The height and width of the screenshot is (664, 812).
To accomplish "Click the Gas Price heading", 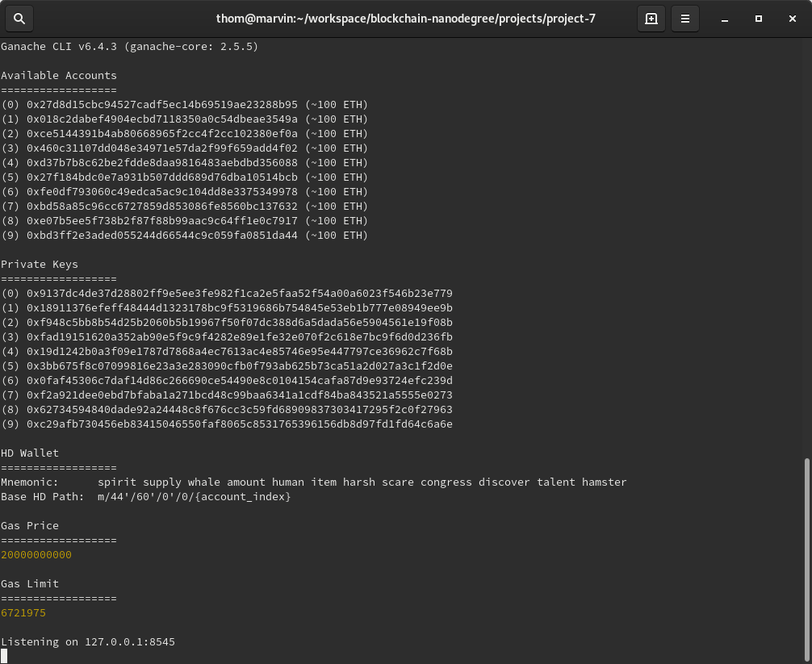I will (30, 526).
